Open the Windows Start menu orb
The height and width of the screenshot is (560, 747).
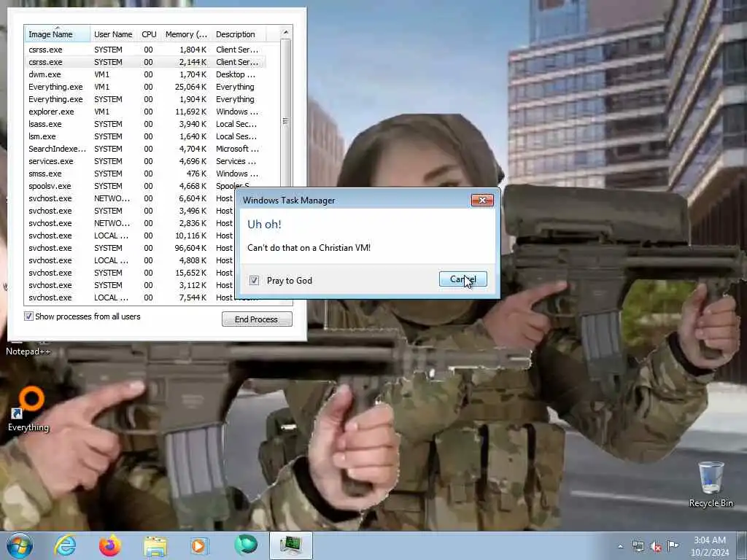[x=20, y=545]
